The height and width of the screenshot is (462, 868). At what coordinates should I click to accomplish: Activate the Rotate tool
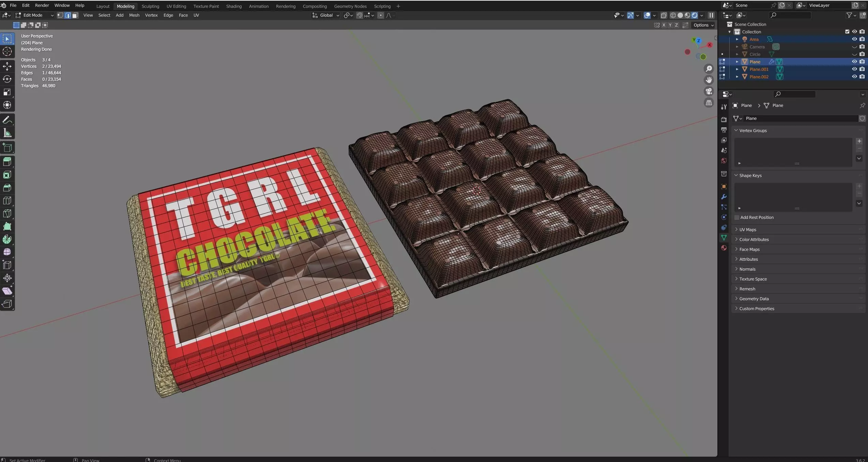pyautogui.click(x=7, y=79)
